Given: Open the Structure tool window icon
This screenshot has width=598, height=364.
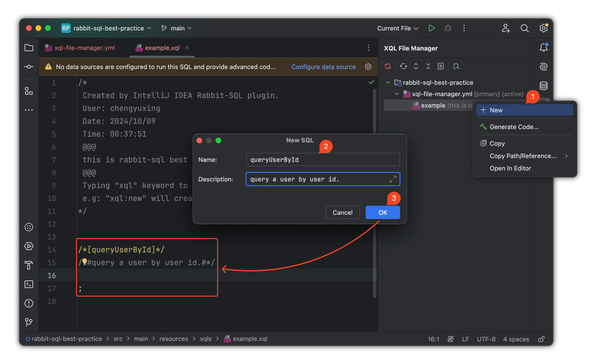Looking at the screenshot, I should pyautogui.click(x=29, y=91).
